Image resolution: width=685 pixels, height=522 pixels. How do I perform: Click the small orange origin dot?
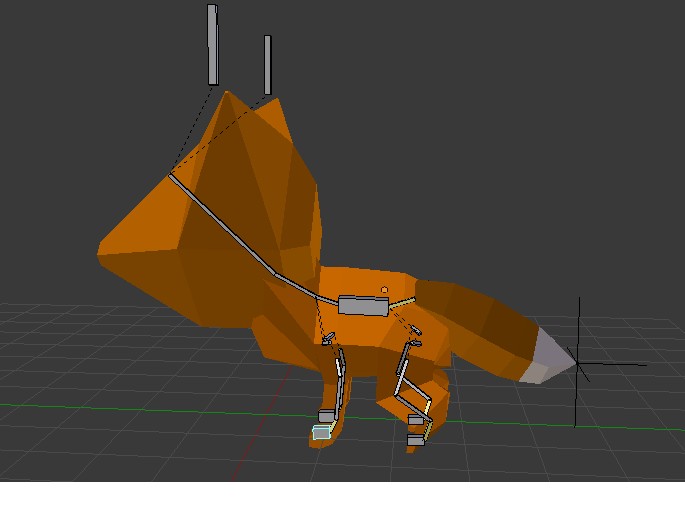pos(384,291)
